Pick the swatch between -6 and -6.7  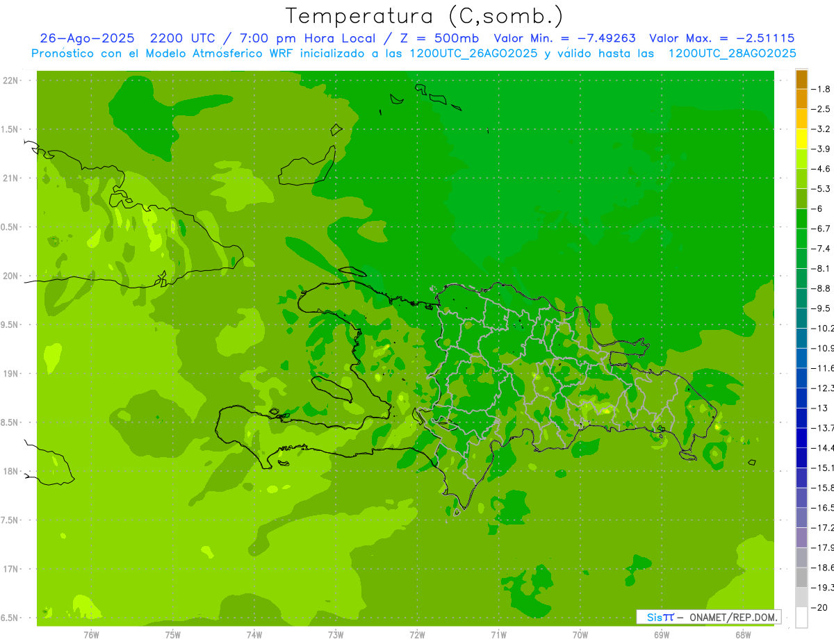click(801, 219)
